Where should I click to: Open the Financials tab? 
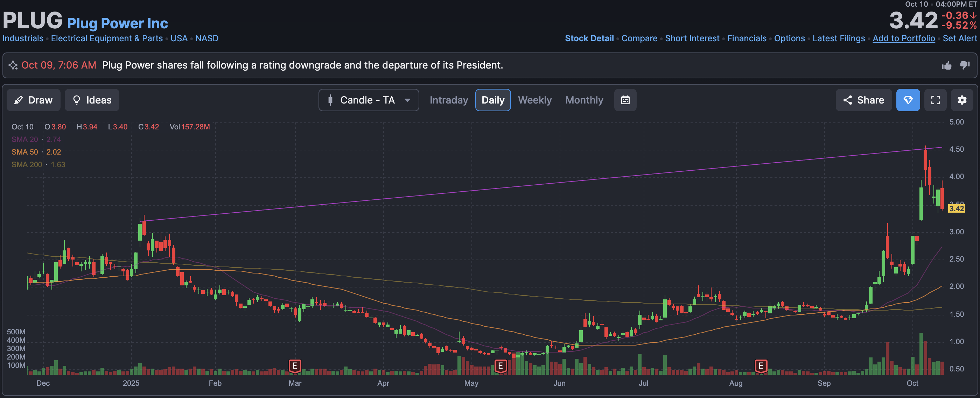(x=747, y=38)
